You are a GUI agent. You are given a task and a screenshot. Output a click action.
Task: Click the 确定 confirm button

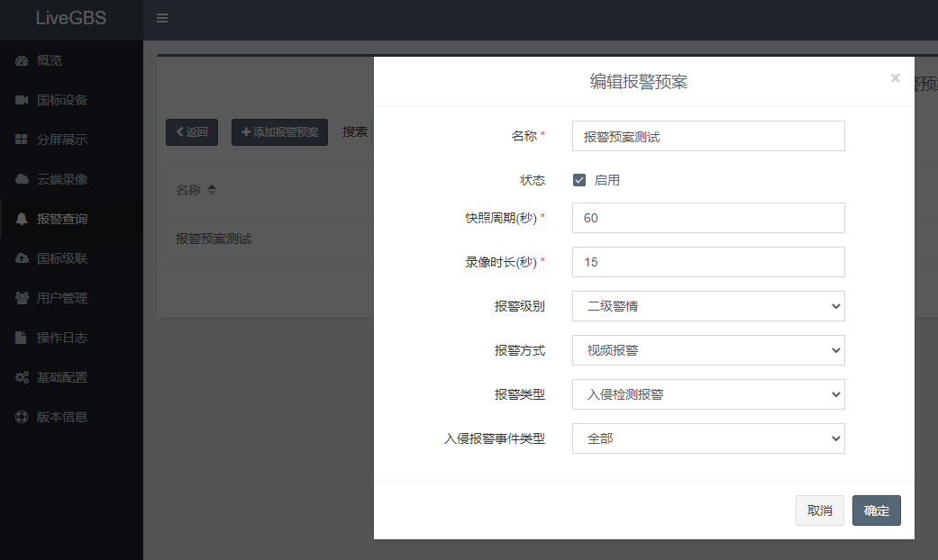(875, 510)
